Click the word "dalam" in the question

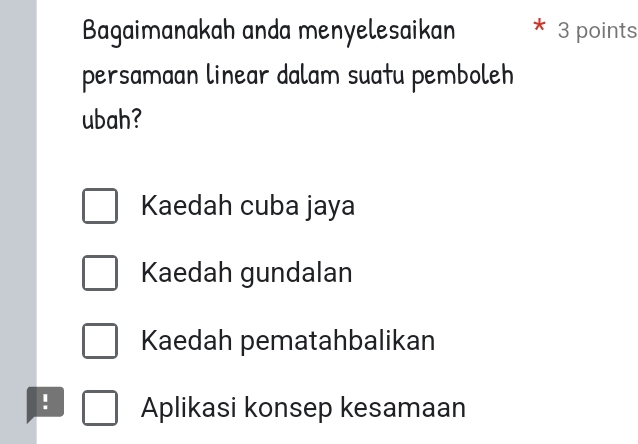(296, 76)
